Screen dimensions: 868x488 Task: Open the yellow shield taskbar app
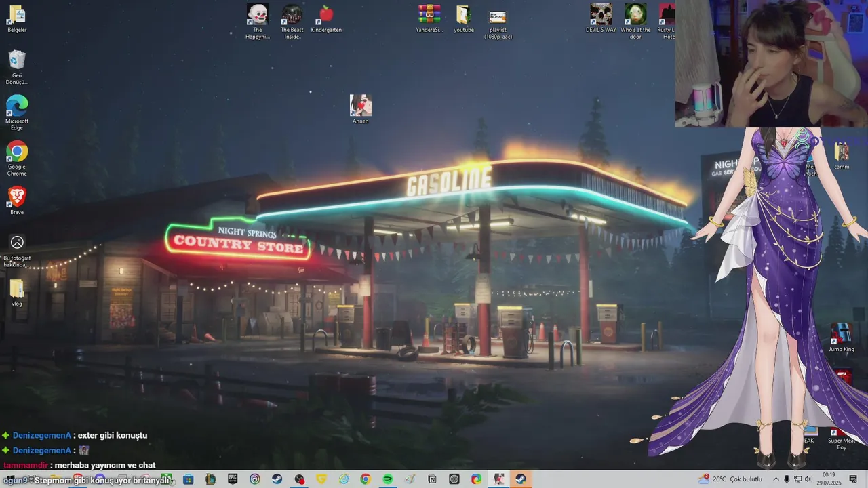[321, 479]
